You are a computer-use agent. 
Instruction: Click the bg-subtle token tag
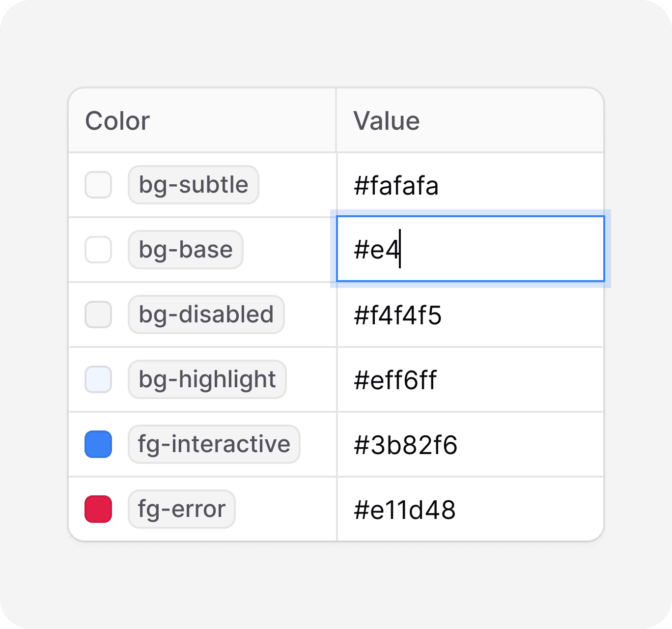(194, 185)
